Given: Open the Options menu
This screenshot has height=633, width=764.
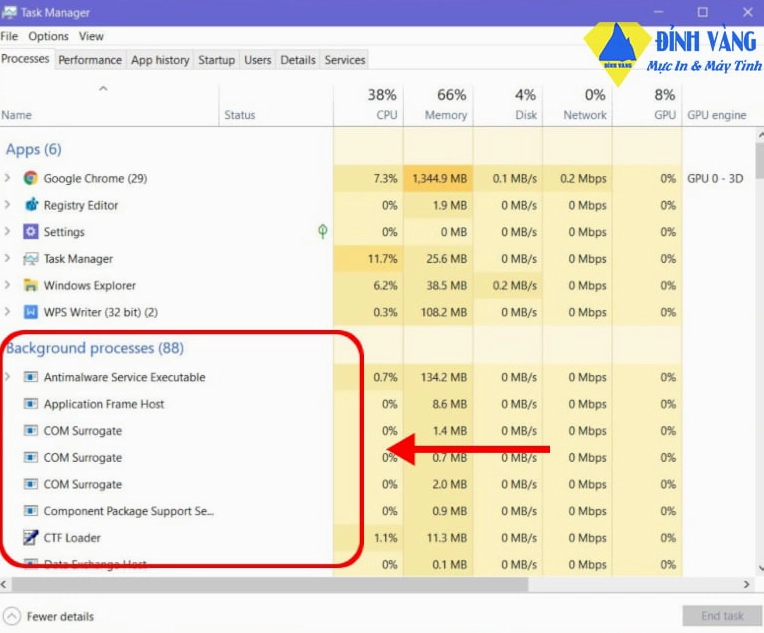Looking at the screenshot, I should click(48, 36).
